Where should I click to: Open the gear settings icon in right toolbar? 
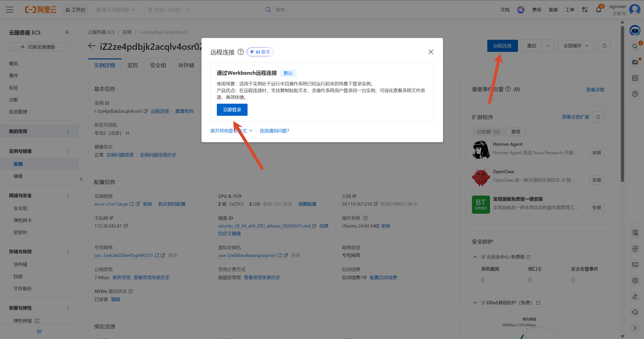pyautogui.click(x=635, y=280)
